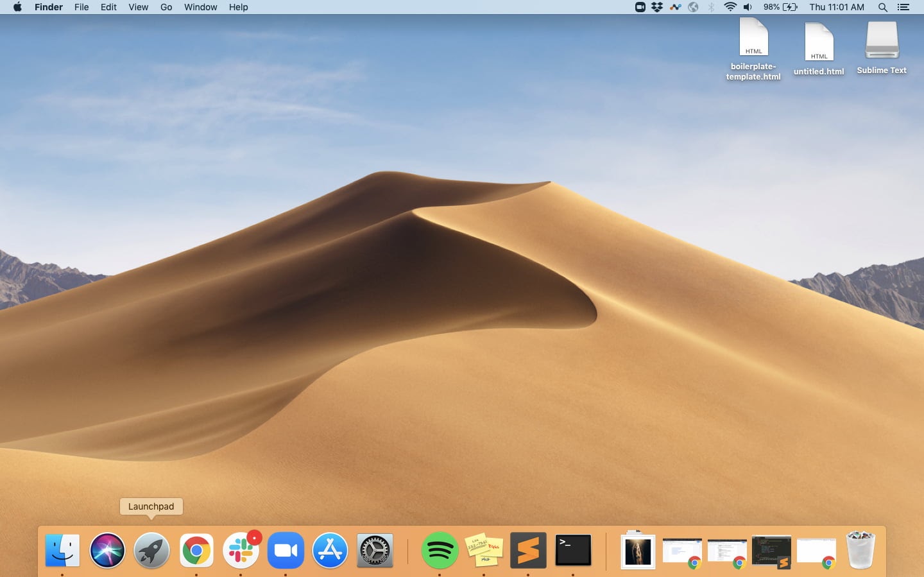The height and width of the screenshot is (577, 924).
Task: Open the Wi-Fi status menu
Action: pyautogui.click(x=730, y=7)
